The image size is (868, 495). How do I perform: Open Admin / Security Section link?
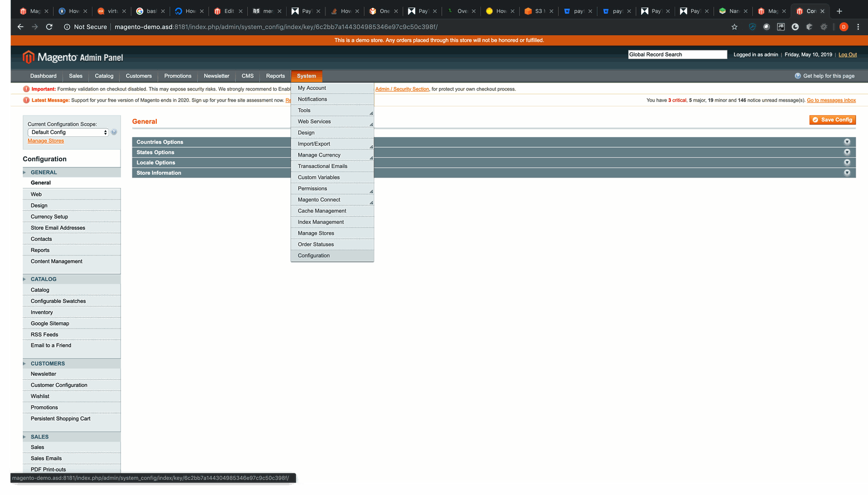click(x=402, y=89)
